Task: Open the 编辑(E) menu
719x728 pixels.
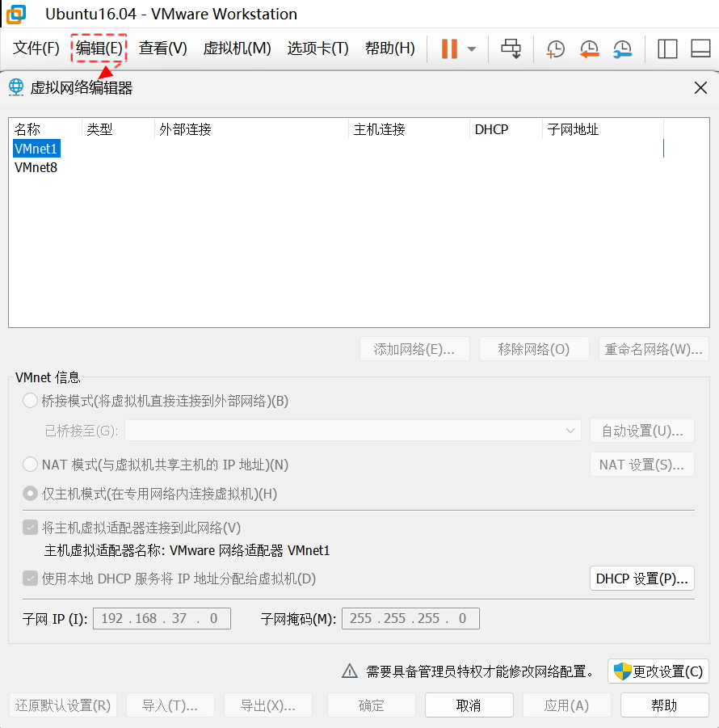Action: click(99, 48)
